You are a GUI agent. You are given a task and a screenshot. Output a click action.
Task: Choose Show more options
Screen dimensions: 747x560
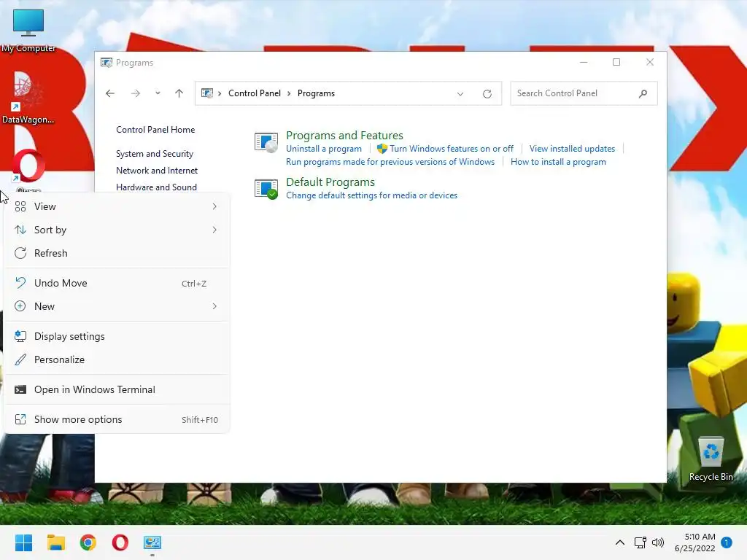(117, 419)
